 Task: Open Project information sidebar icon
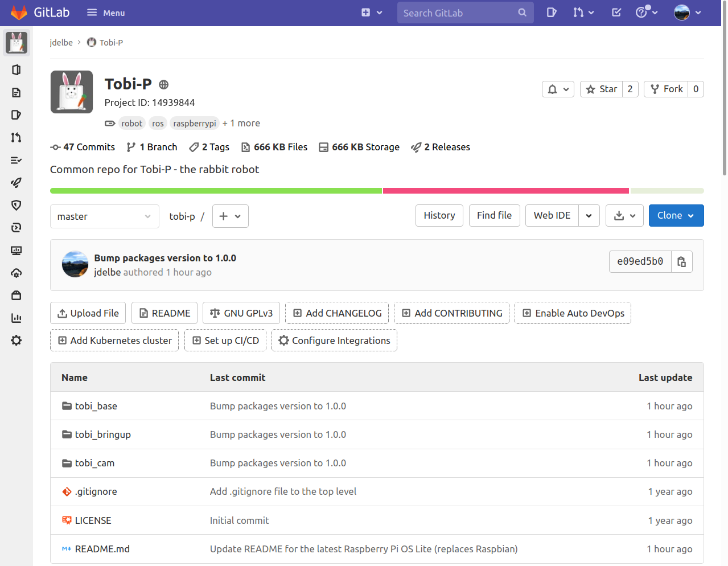coord(17,70)
